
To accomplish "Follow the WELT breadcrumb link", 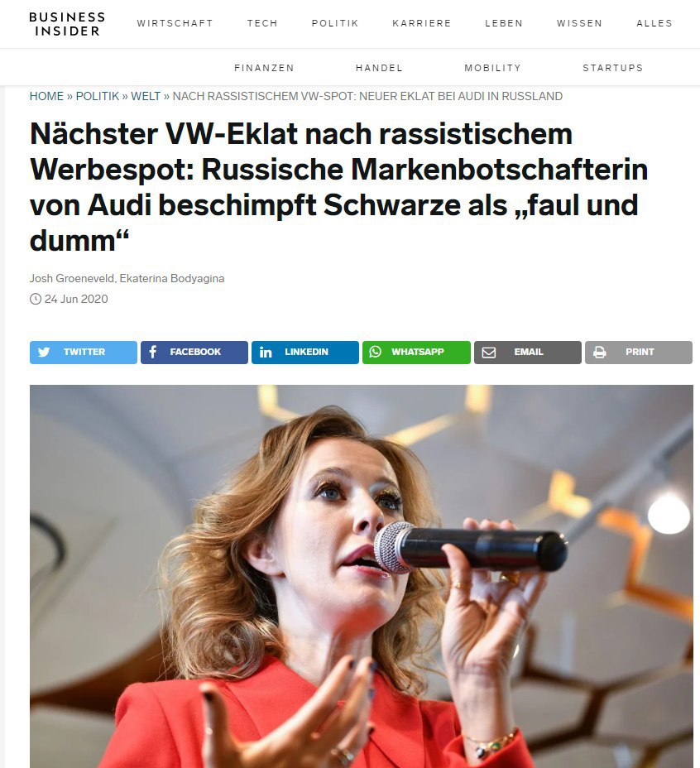I will 146,96.
